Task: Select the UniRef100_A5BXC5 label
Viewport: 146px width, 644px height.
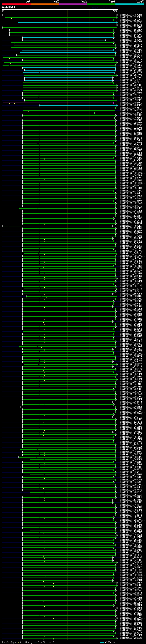Action: (131, 103)
